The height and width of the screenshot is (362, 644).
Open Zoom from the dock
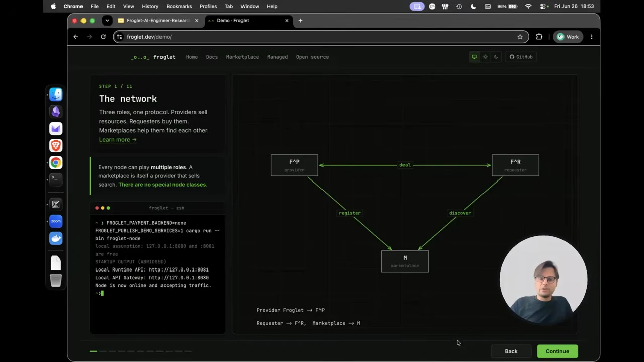click(56, 221)
